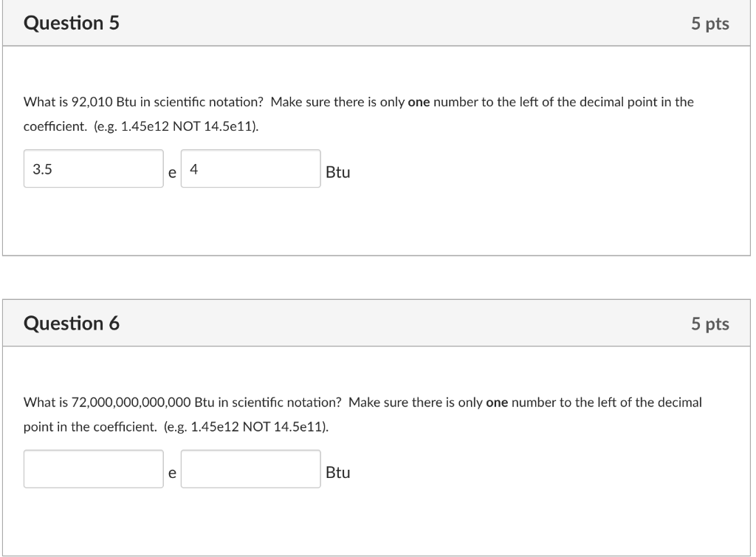This screenshot has height=557, width=756.
Task: Click the Btu label in Question 5
Action: tap(337, 173)
